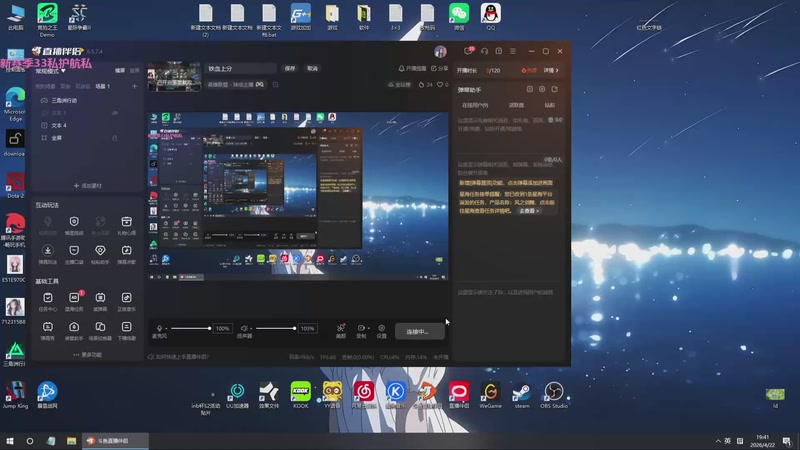Open 房管助手 room manager tool

tap(74, 330)
